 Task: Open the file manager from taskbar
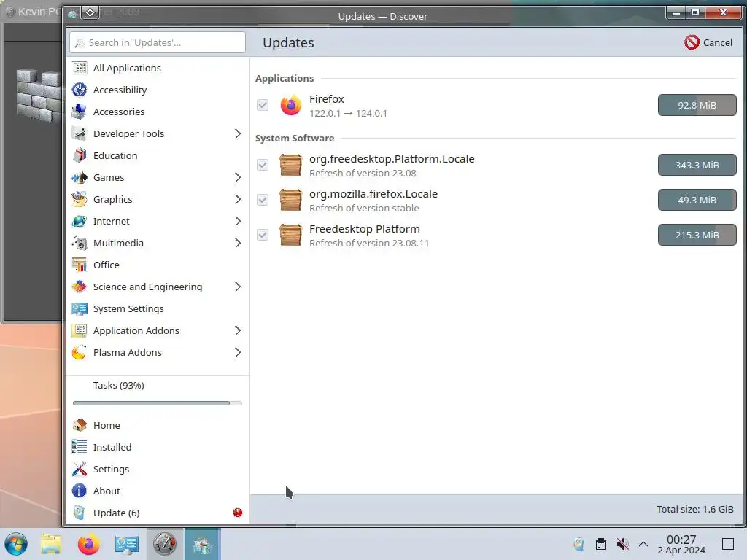point(51,544)
